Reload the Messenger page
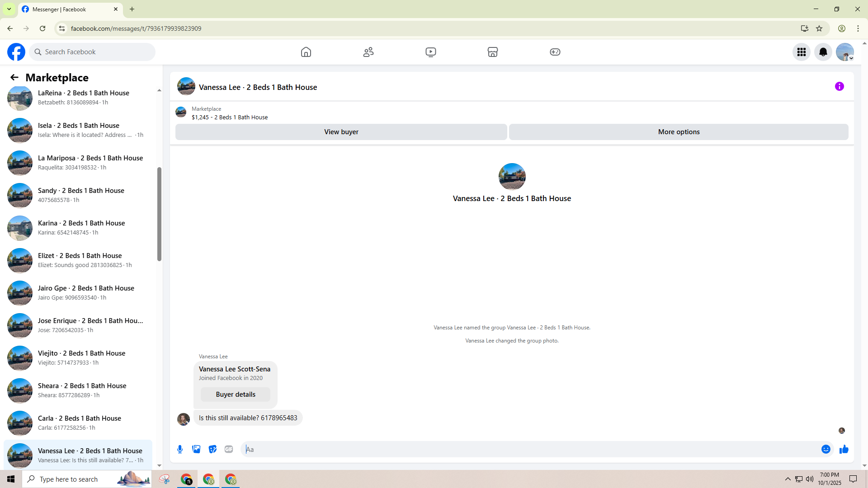The image size is (868, 488). 42,28
